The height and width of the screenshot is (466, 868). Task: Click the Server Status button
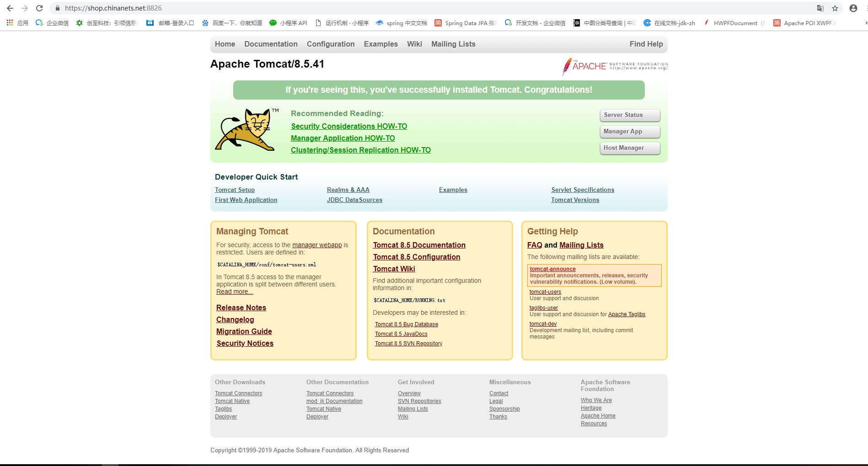point(630,115)
